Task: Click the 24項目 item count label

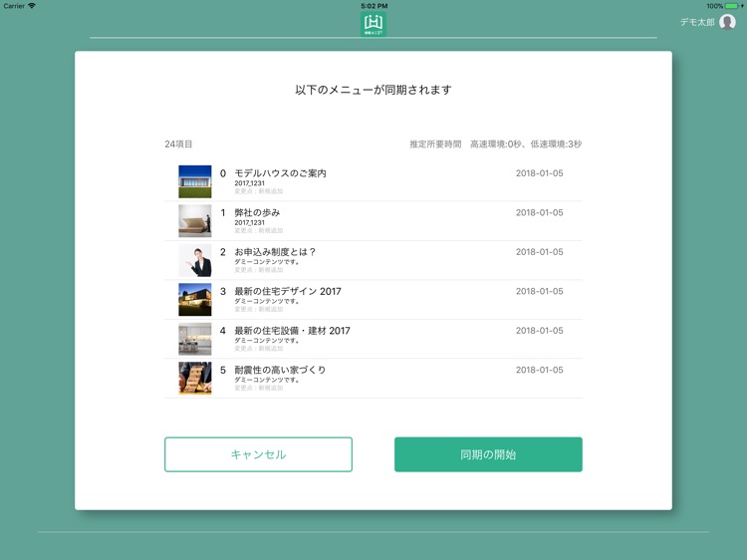Action: click(x=178, y=143)
